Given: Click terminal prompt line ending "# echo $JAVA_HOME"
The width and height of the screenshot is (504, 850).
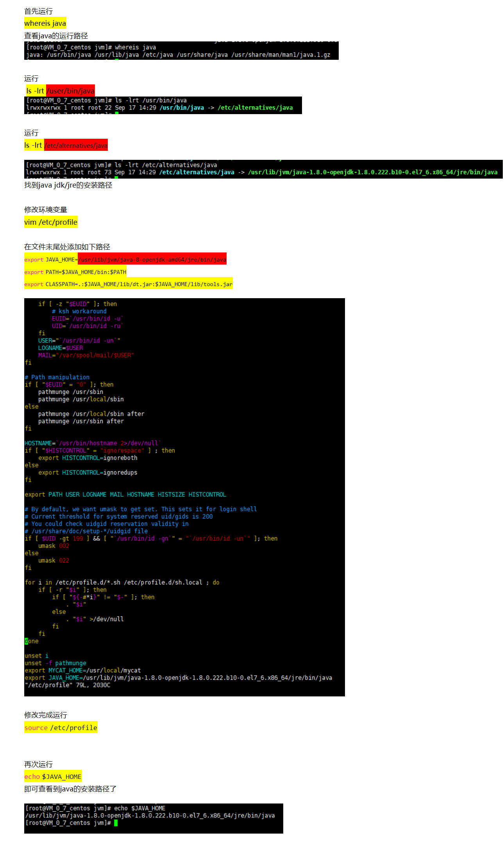Looking at the screenshot, I should 95,808.
